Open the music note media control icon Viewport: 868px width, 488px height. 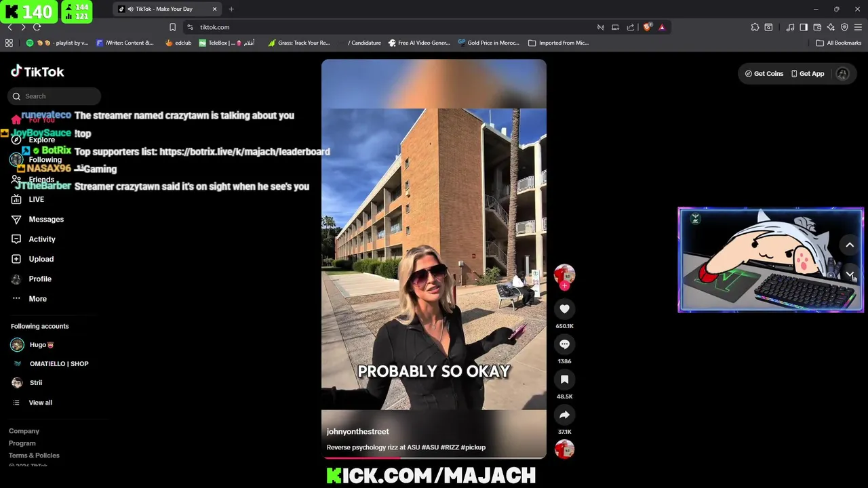coord(790,27)
